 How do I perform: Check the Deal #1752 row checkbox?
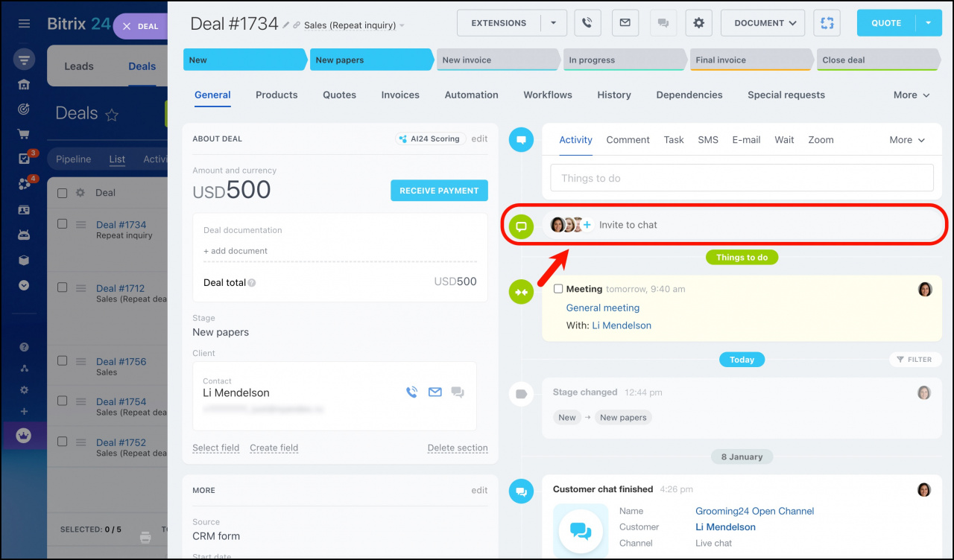pyautogui.click(x=63, y=442)
